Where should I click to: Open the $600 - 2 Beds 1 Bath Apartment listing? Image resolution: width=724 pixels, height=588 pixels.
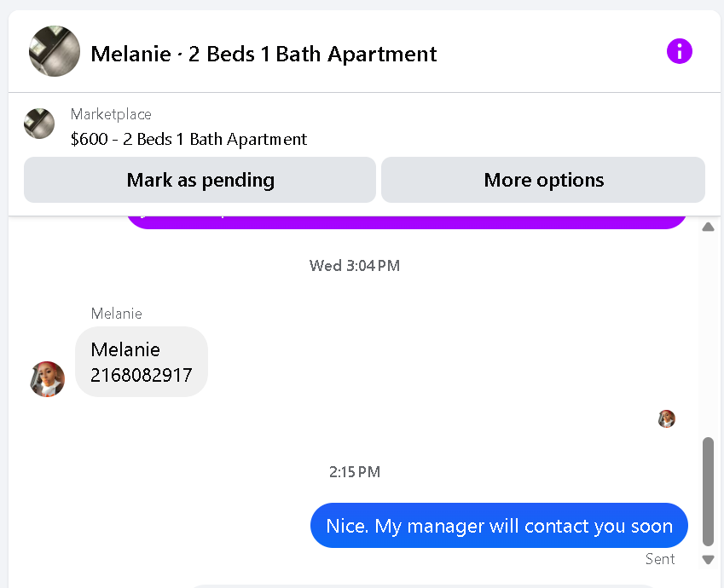pyautogui.click(x=188, y=139)
